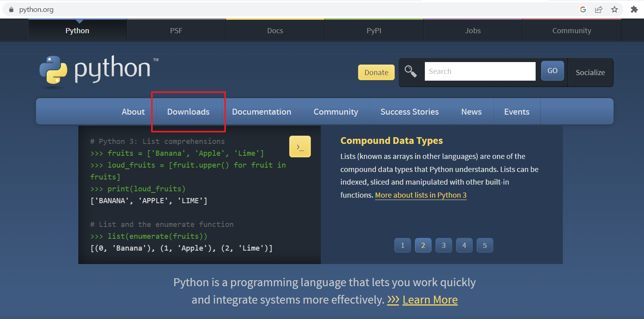Click the list(enumerate(fruits)) code line
This screenshot has height=319, width=644.
tap(149, 236)
